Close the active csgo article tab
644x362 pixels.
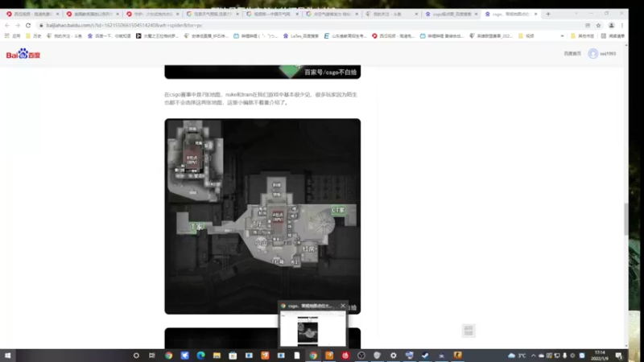535,14
